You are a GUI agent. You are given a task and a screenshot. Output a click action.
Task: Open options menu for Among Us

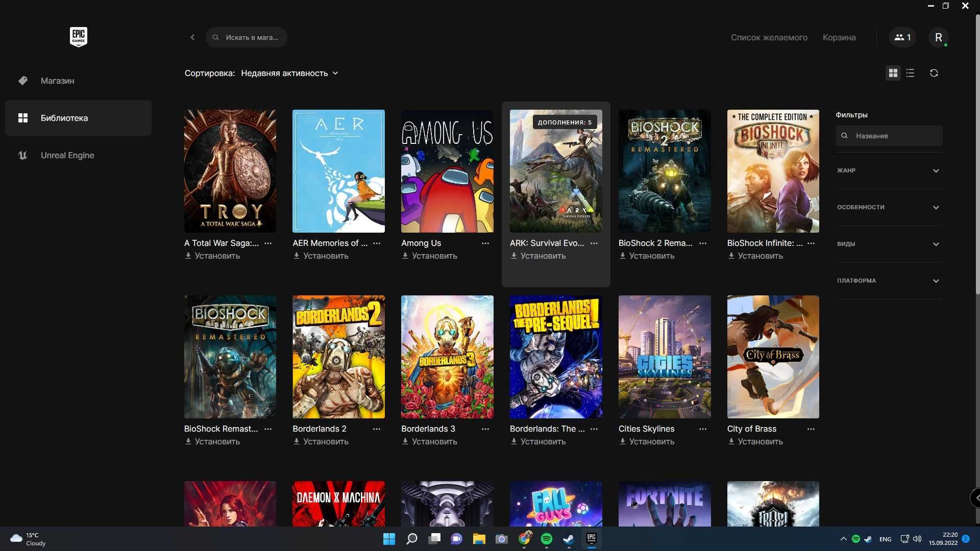coord(485,243)
